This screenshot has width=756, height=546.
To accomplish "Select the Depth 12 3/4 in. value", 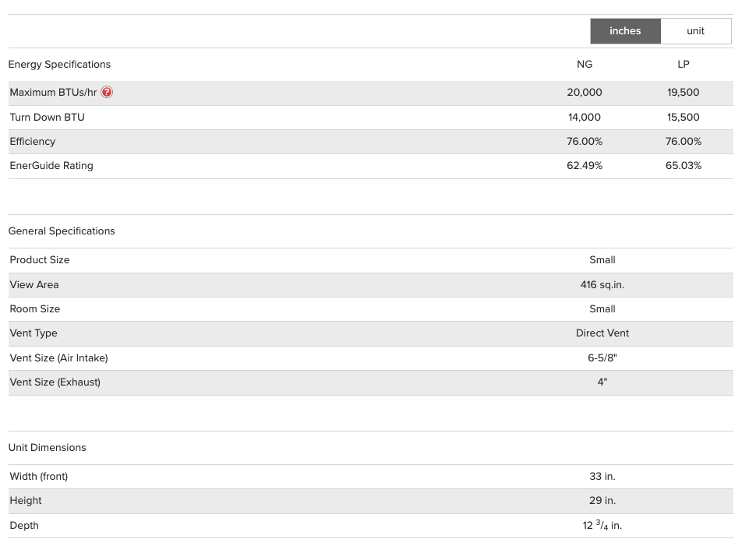I will coord(602,526).
